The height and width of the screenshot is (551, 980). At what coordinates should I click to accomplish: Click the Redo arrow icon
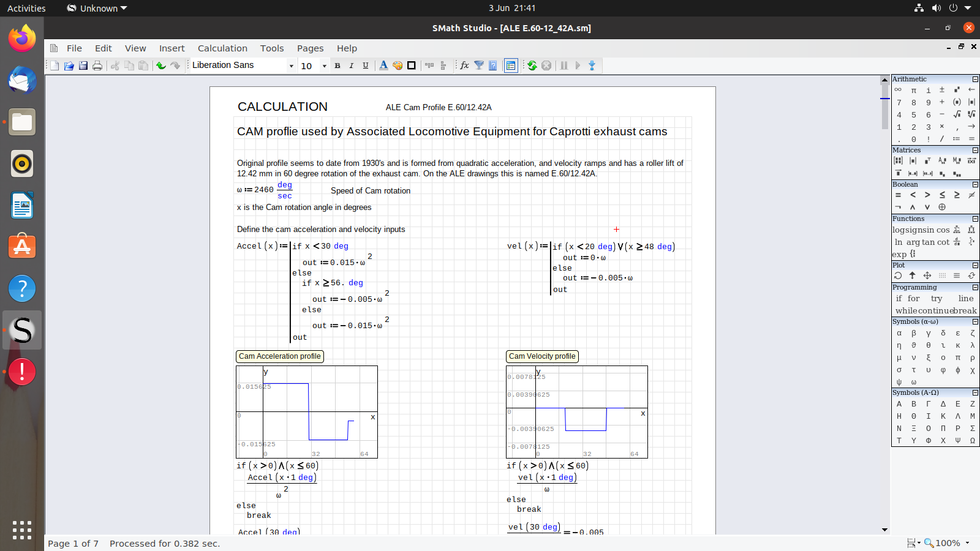tap(175, 66)
